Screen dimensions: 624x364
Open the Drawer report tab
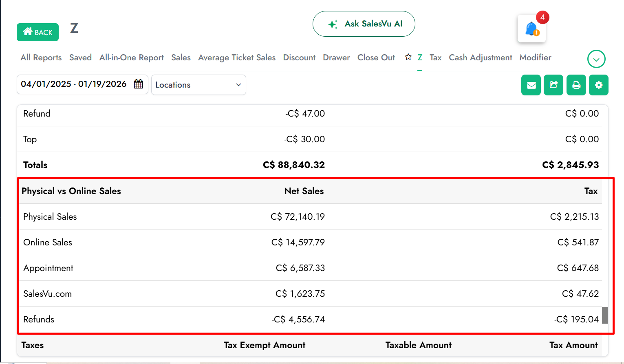coord(336,58)
